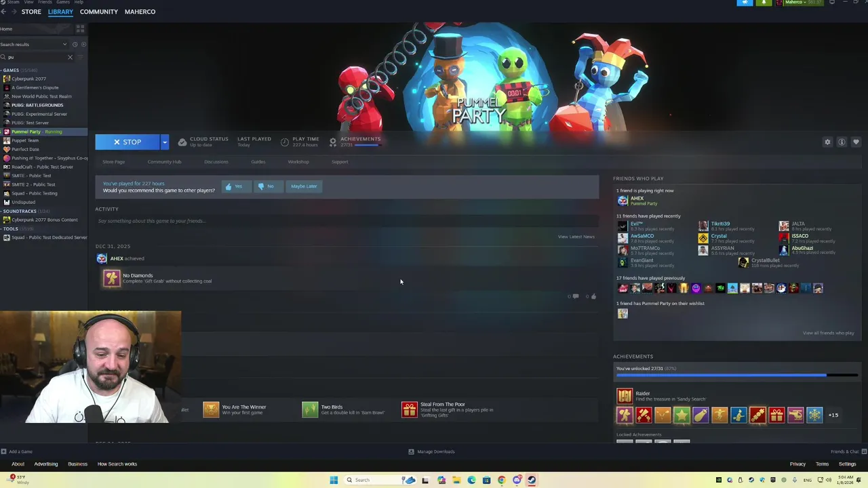This screenshot has height=488, width=868.
Task: Choose Maybe Later for recommendation
Action: pos(304,186)
